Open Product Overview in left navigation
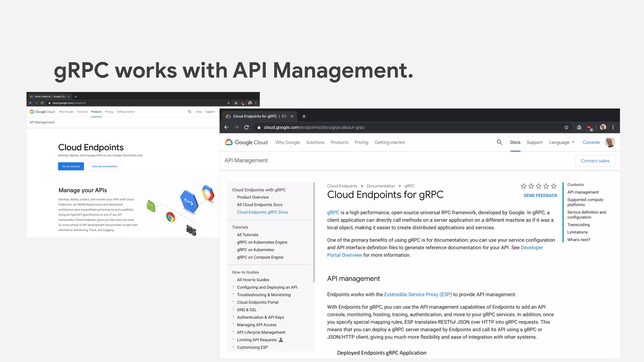The image size is (644, 362). click(253, 197)
